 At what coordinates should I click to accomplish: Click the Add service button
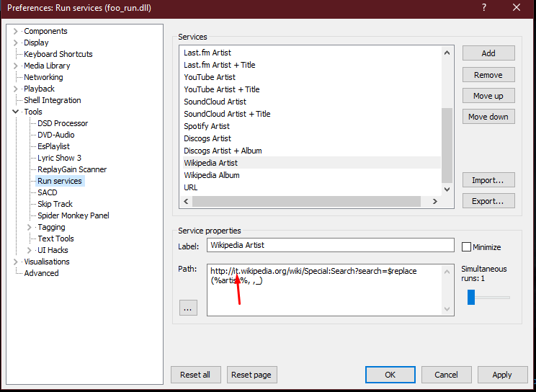488,53
